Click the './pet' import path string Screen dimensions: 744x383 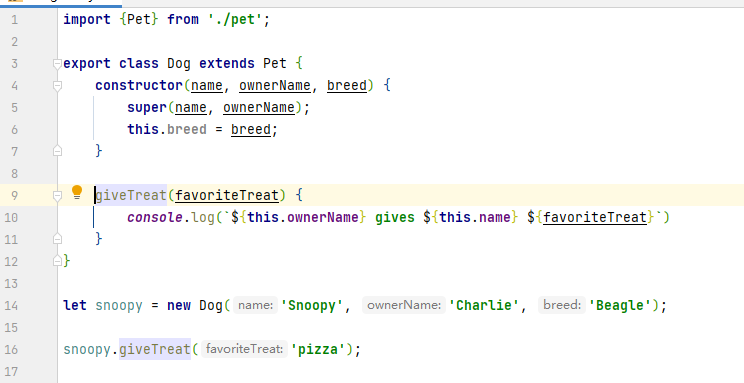pos(235,20)
